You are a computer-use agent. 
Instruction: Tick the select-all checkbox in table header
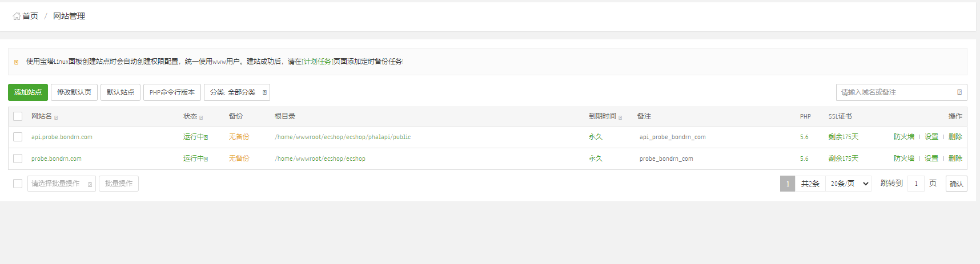pyautogui.click(x=18, y=116)
